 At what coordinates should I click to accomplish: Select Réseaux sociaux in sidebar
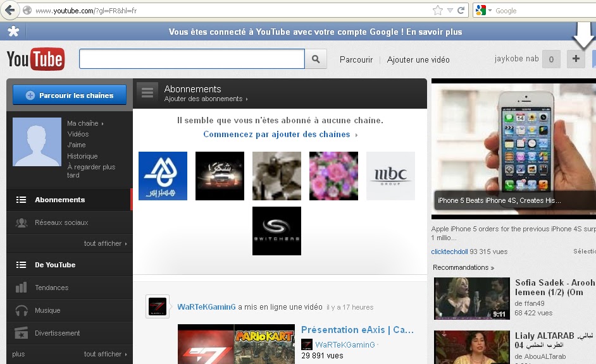tap(70, 222)
